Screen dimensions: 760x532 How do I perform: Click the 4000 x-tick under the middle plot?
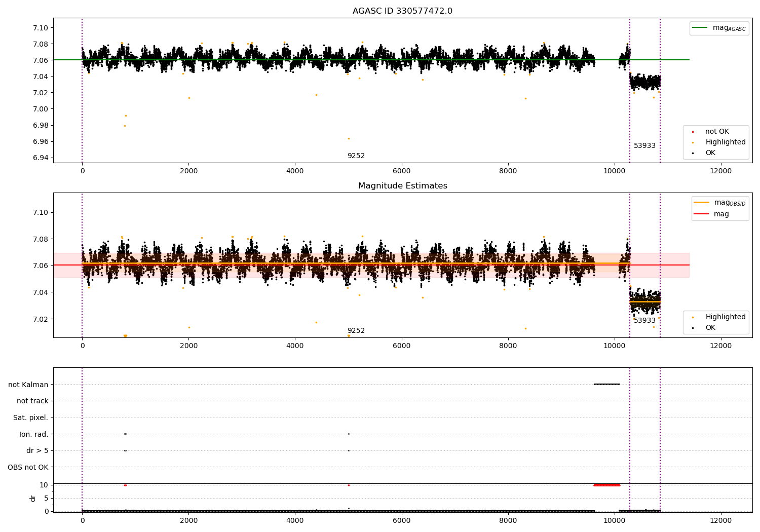(x=295, y=346)
